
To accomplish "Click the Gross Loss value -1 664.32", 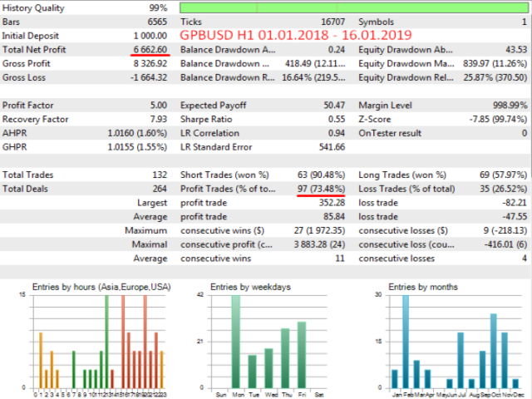I will pos(150,77).
